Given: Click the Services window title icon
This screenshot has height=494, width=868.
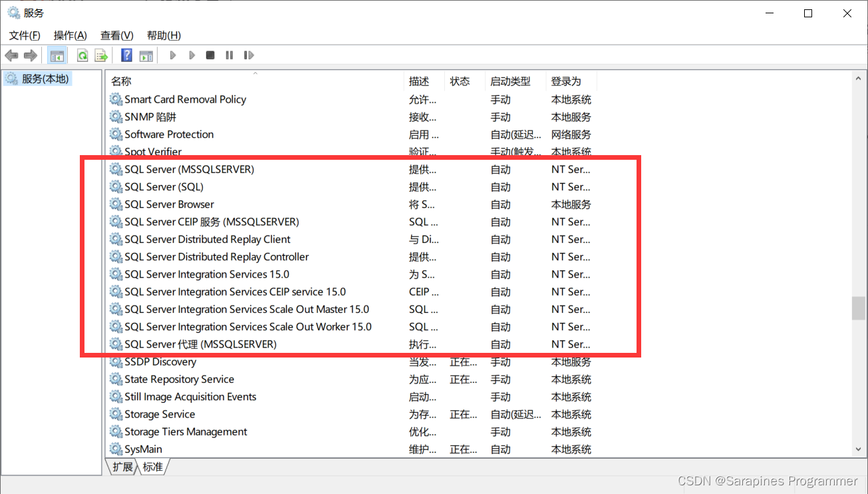Looking at the screenshot, I should pyautogui.click(x=13, y=13).
